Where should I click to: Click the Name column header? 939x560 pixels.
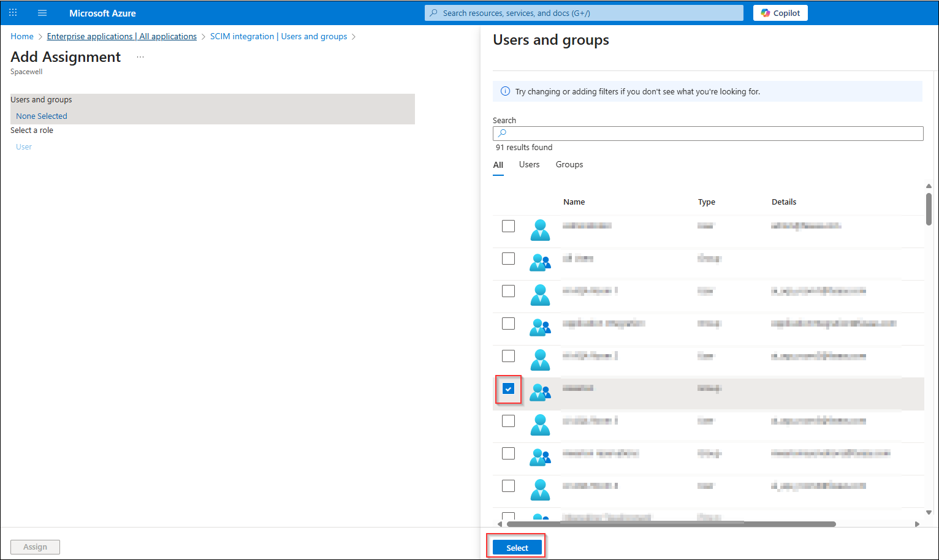(574, 202)
